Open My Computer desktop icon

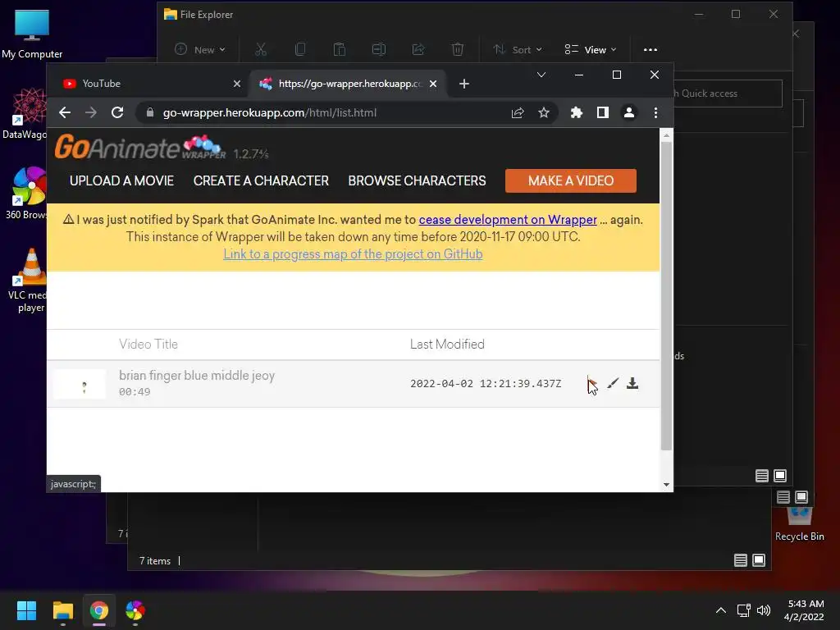click(32, 34)
